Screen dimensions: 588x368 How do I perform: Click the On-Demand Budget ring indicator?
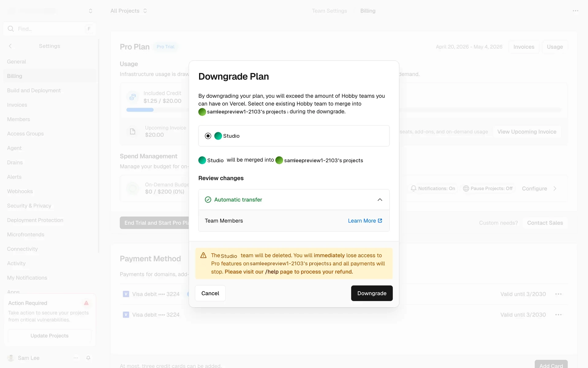point(133,188)
